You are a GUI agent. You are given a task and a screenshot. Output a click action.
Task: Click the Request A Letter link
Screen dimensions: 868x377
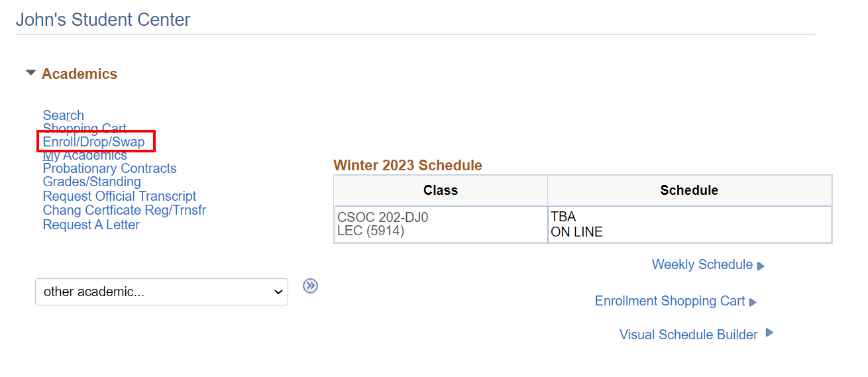pos(91,225)
